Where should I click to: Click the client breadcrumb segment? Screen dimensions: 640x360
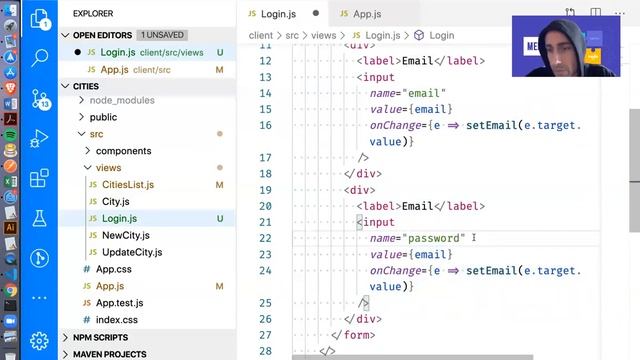tap(260, 36)
